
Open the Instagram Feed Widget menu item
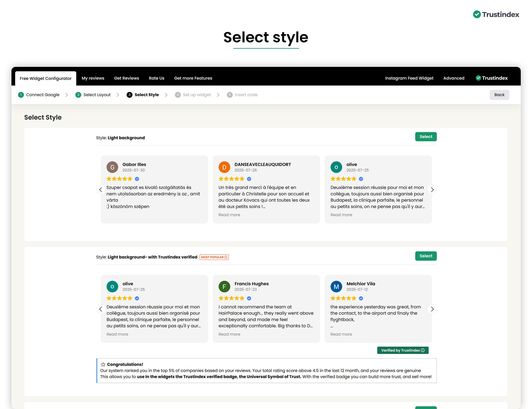pyautogui.click(x=409, y=78)
